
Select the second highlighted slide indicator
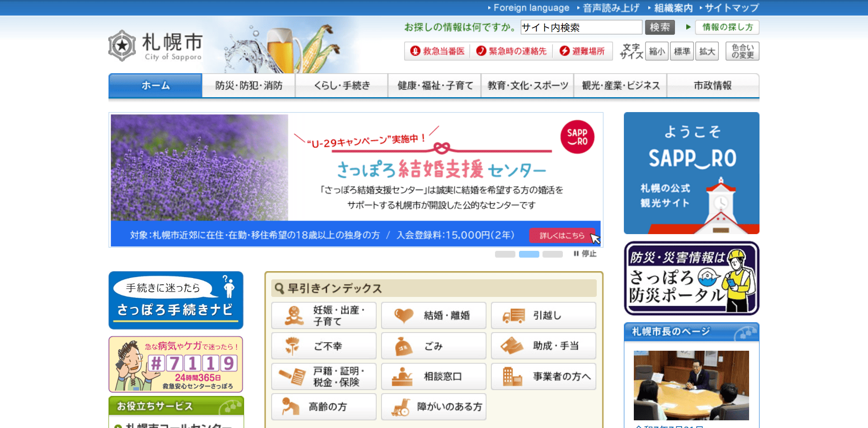[x=529, y=254]
